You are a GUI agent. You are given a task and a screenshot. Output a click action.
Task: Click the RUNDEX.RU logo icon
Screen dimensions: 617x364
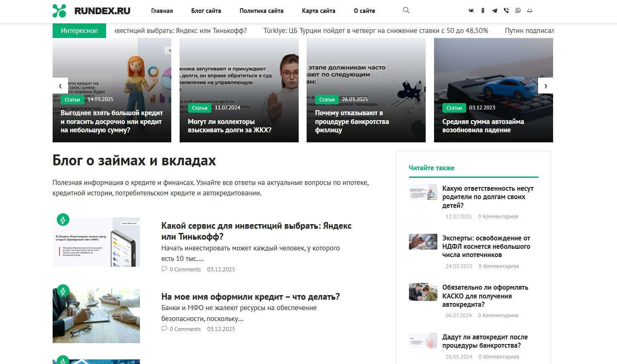tap(59, 11)
